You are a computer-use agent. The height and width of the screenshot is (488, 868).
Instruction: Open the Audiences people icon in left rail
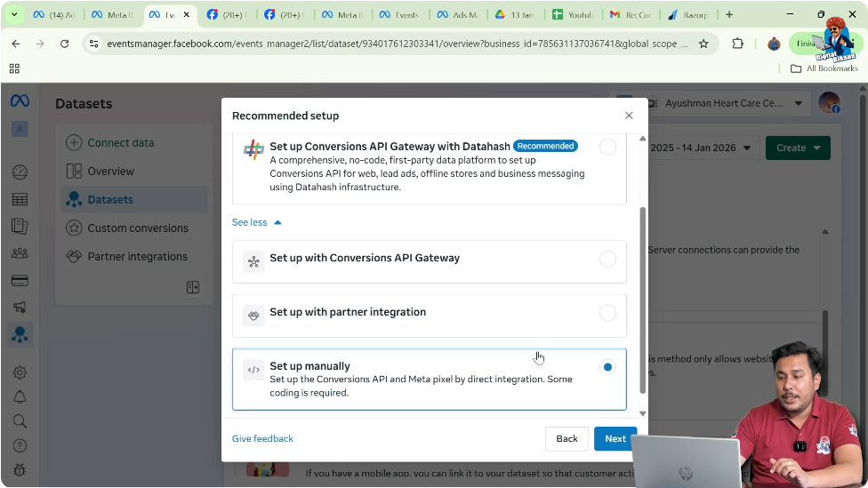tap(20, 253)
